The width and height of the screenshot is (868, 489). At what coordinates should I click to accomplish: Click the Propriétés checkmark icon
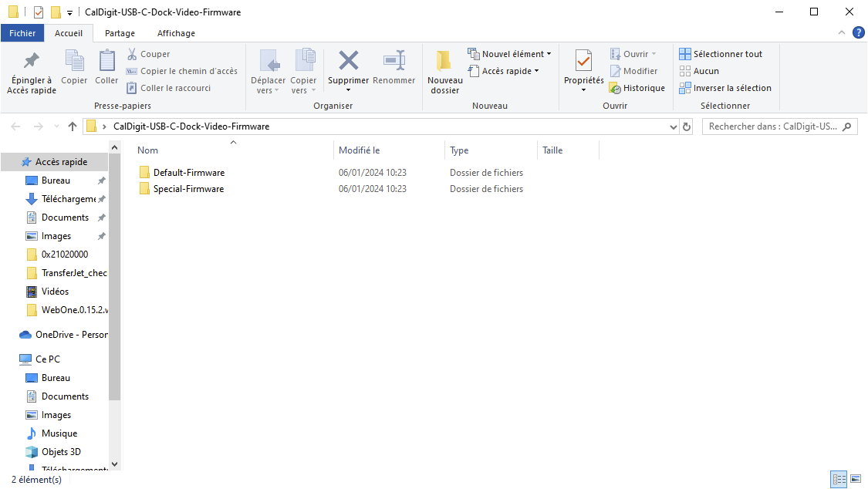[x=583, y=61]
